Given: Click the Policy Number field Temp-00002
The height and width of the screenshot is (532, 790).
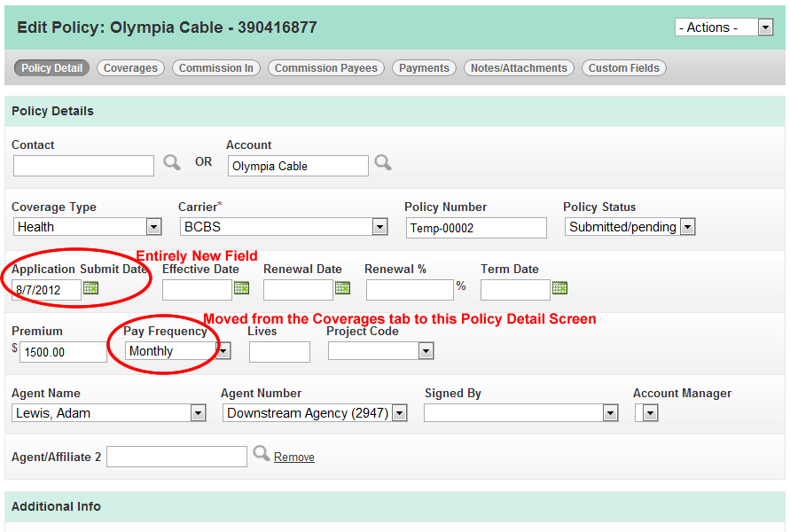Looking at the screenshot, I should 476,228.
